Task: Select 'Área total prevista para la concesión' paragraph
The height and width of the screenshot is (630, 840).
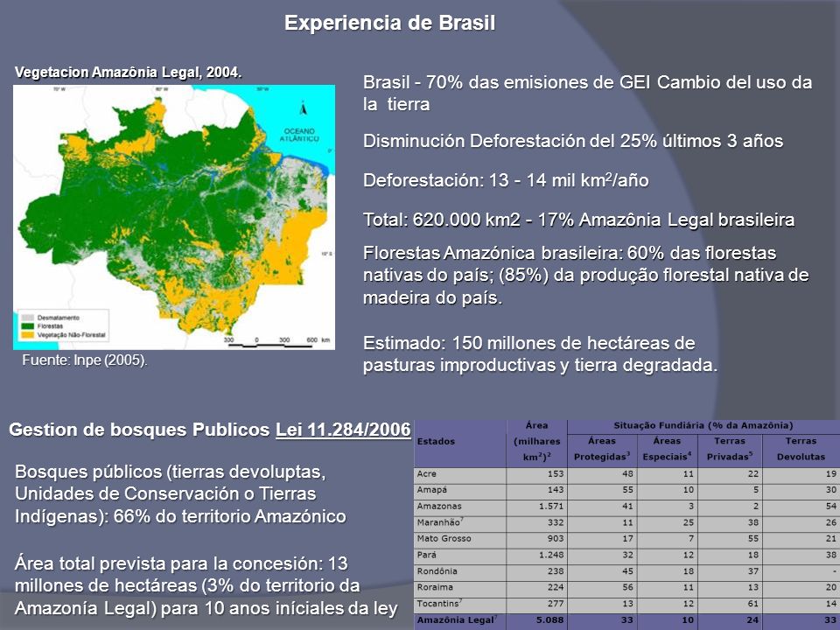Action: 206,585
